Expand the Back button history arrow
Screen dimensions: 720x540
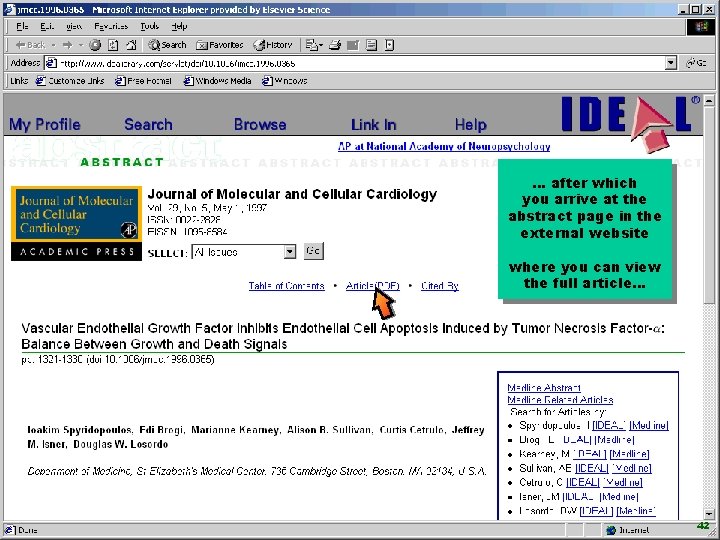tap(53, 45)
